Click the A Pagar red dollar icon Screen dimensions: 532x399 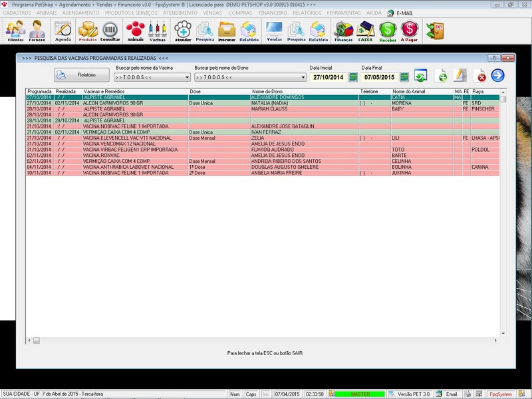pyautogui.click(x=409, y=31)
